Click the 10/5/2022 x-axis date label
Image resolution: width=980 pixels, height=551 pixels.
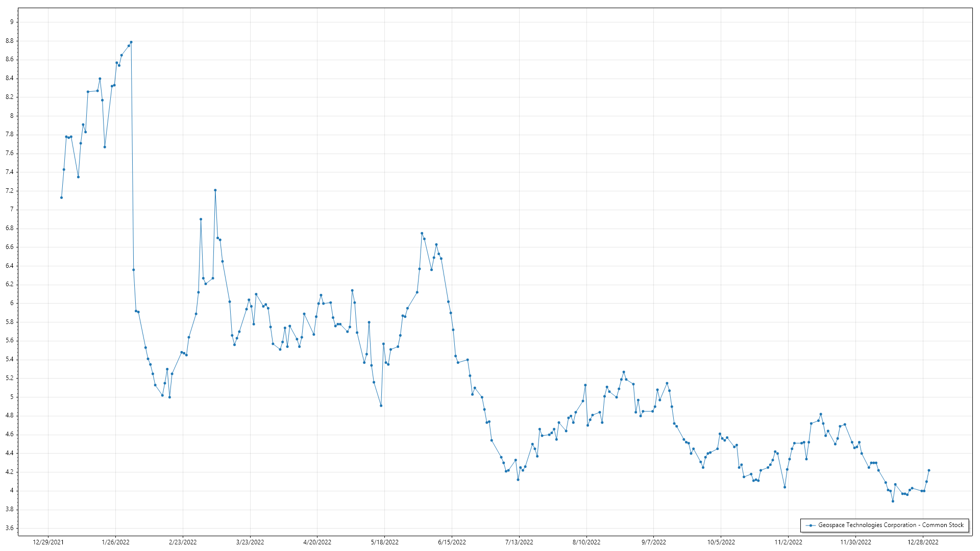tap(721, 542)
